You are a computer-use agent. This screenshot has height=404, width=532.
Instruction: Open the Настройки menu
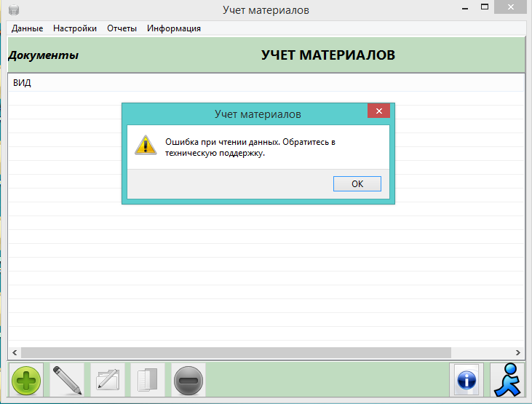[75, 28]
